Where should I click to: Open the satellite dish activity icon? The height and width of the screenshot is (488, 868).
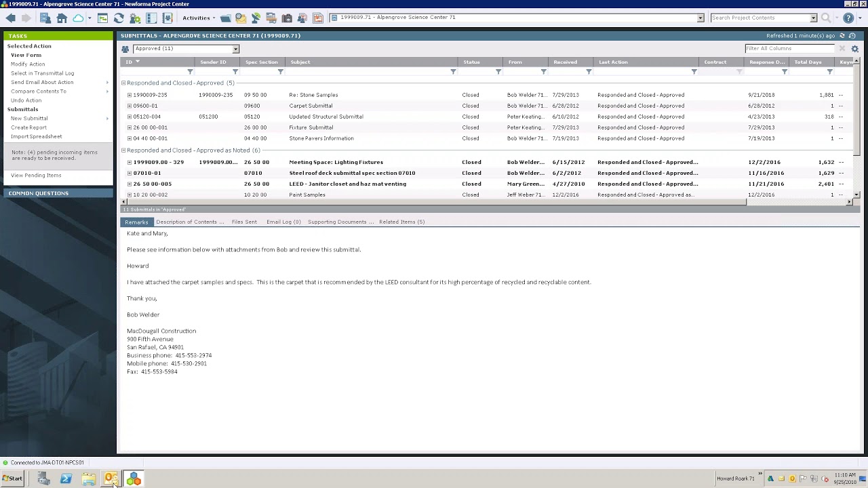(256, 18)
